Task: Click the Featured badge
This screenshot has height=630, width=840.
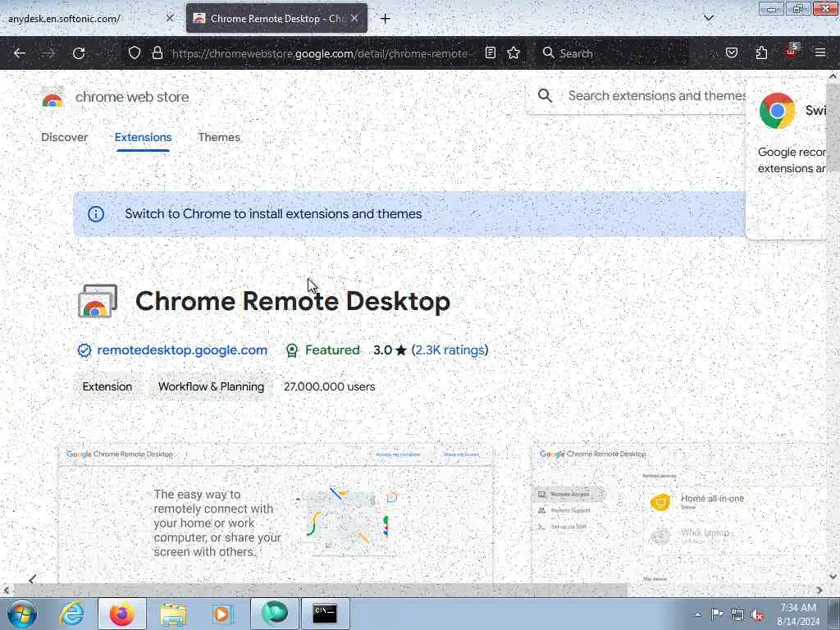Action: 323,350
